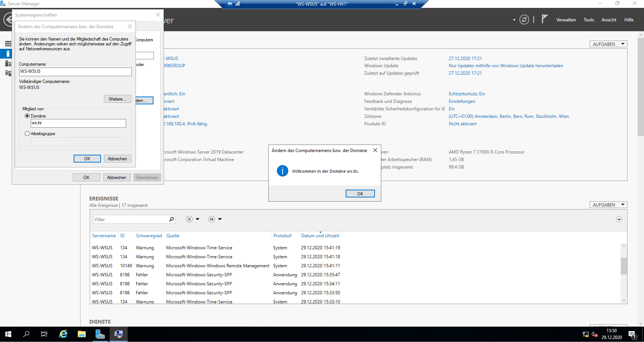Viewport: 644px width, 342px height.
Task: Open the Hilfe menu
Action: coord(629,20)
